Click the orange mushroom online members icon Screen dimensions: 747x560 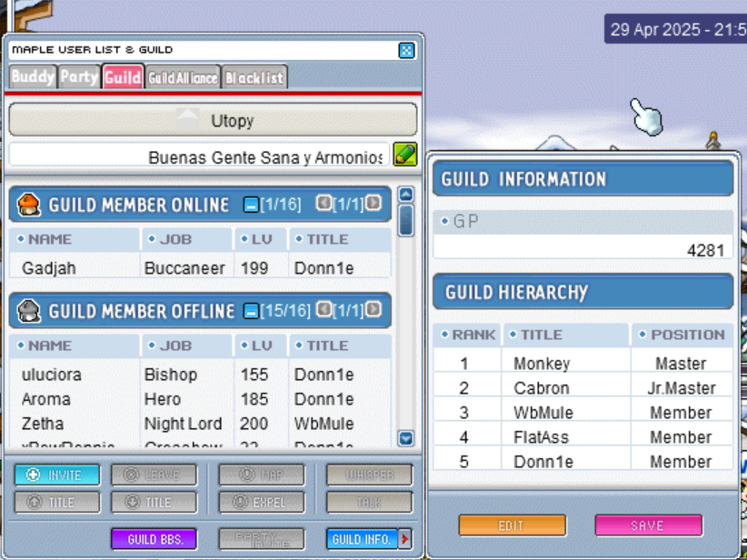click(x=29, y=205)
